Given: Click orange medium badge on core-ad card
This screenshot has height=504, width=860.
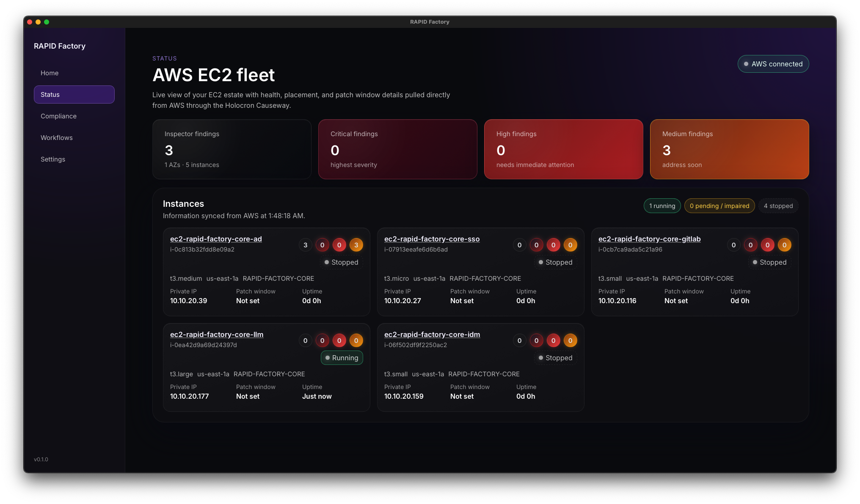Looking at the screenshot, I should [356, 245].
